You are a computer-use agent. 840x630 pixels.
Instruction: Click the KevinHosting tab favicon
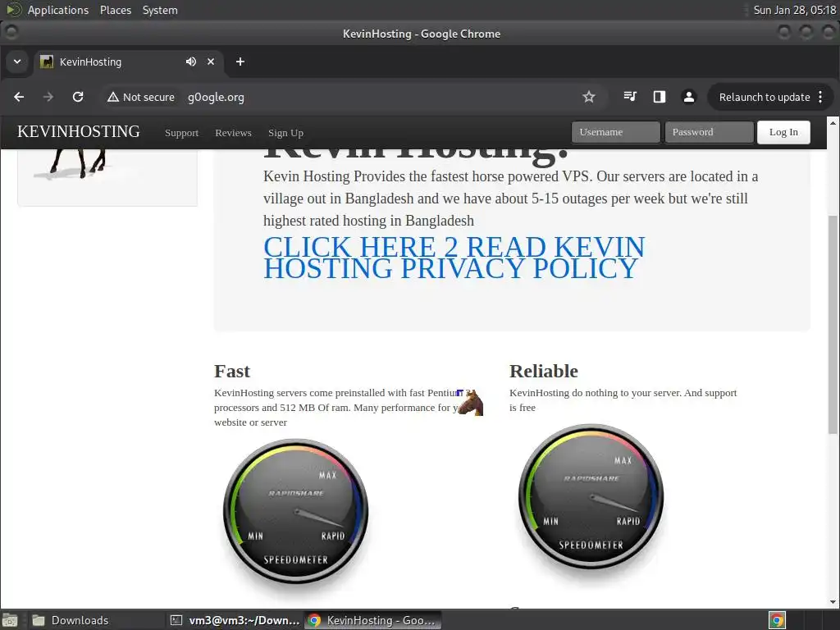(x=47, y=62)
